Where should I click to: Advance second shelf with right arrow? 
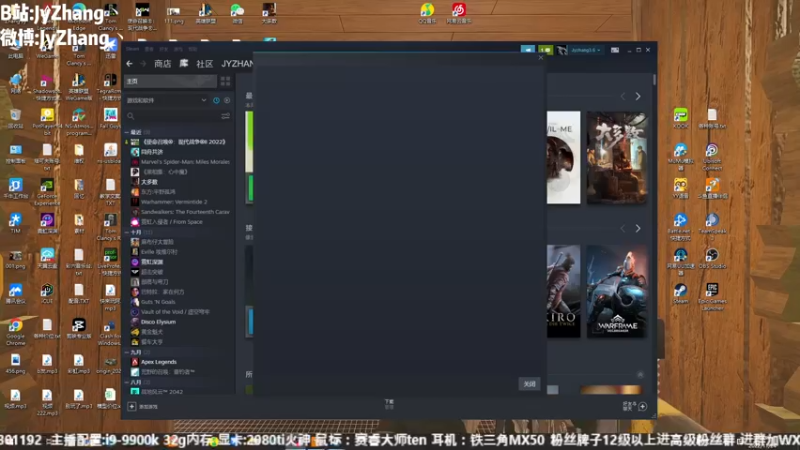click(638, 229)
